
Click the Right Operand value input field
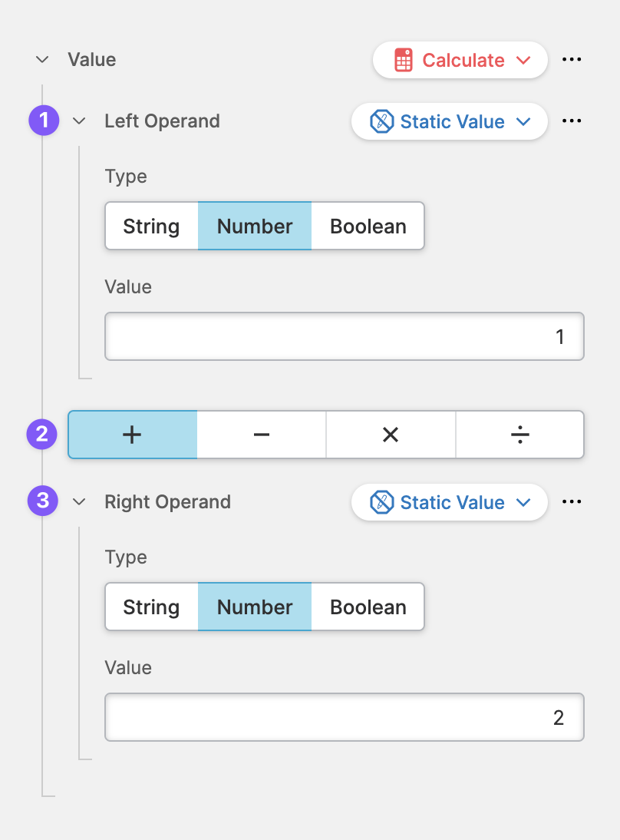345,718
